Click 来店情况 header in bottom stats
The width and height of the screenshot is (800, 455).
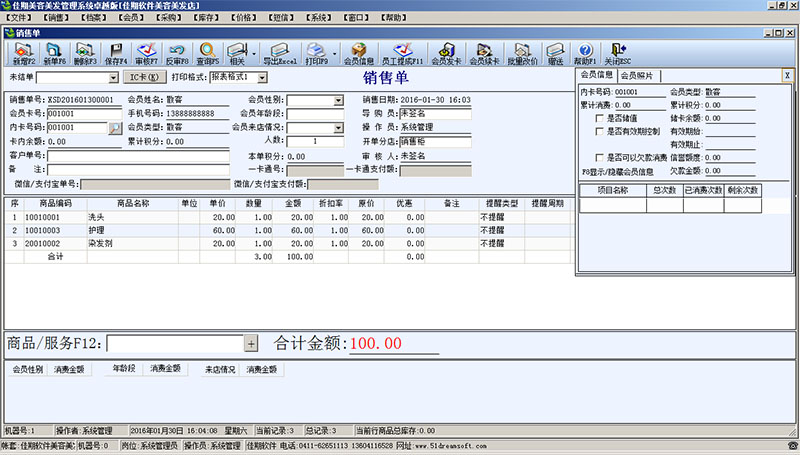220,369
